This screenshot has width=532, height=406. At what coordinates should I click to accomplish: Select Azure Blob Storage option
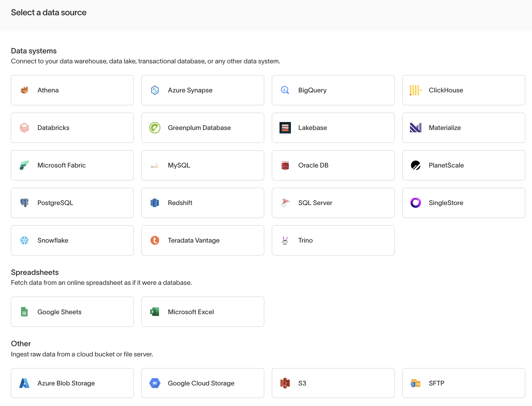coord(72,383)
